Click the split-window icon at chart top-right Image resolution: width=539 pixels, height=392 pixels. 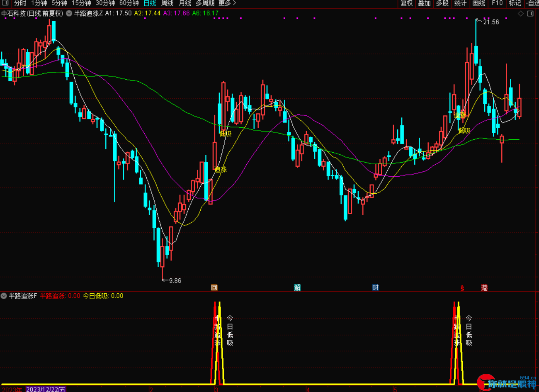pyautogui.click(x=530, y=14)
